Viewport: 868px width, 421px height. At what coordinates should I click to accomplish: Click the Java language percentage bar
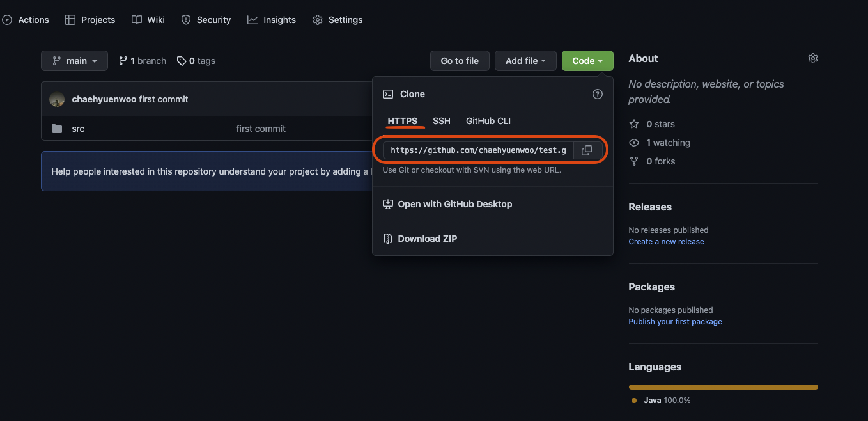pos(723,386)
